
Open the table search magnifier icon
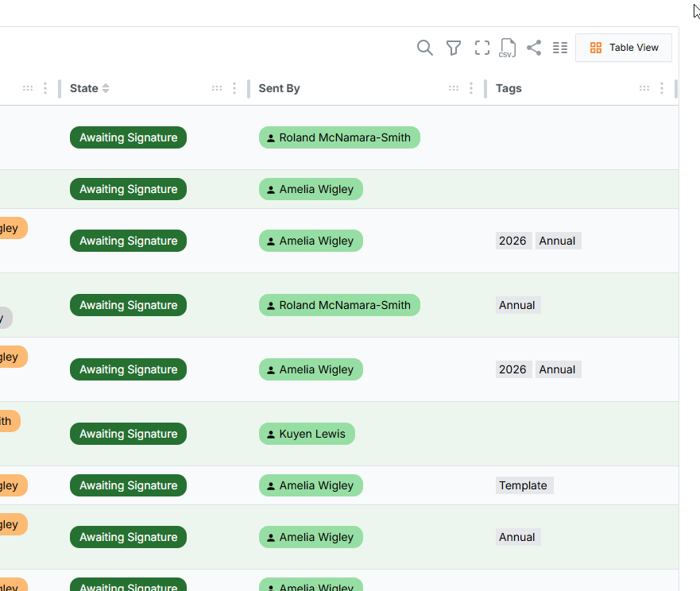425,48
